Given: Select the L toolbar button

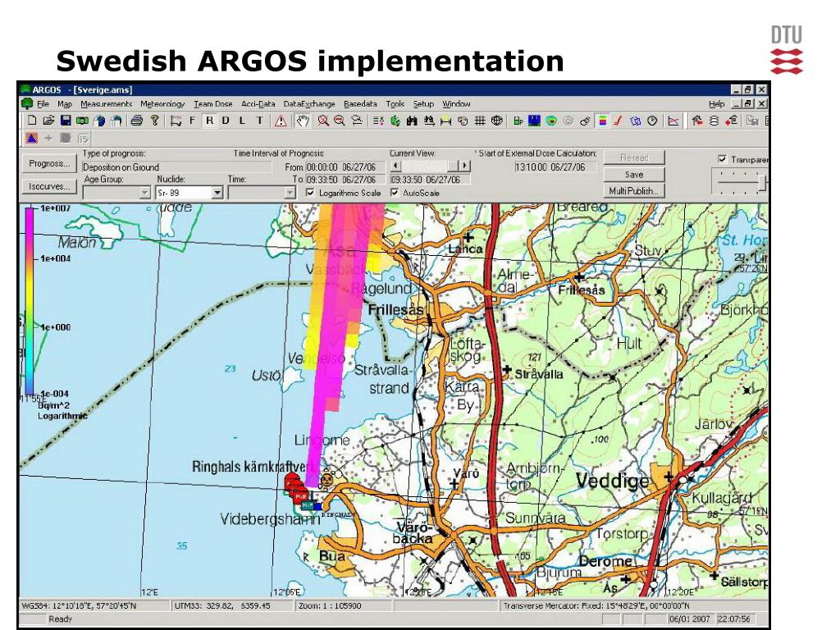Looking at the screenshot, I should [x=242, y=121].
